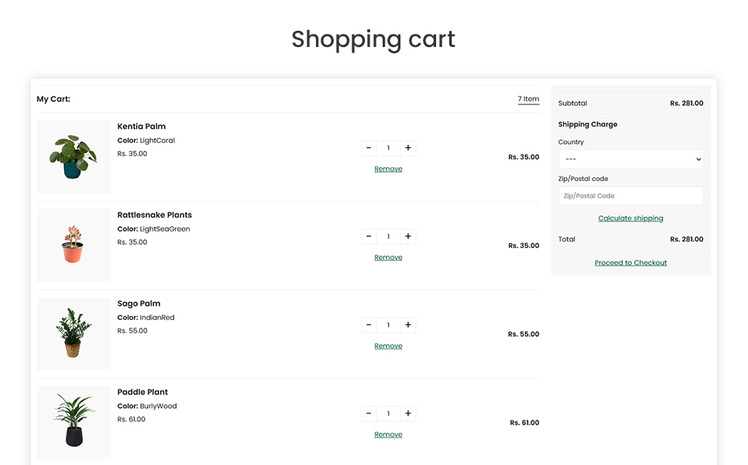
Task: Open the Kentia Palm product thumbnail
Action: coord(73,157)
